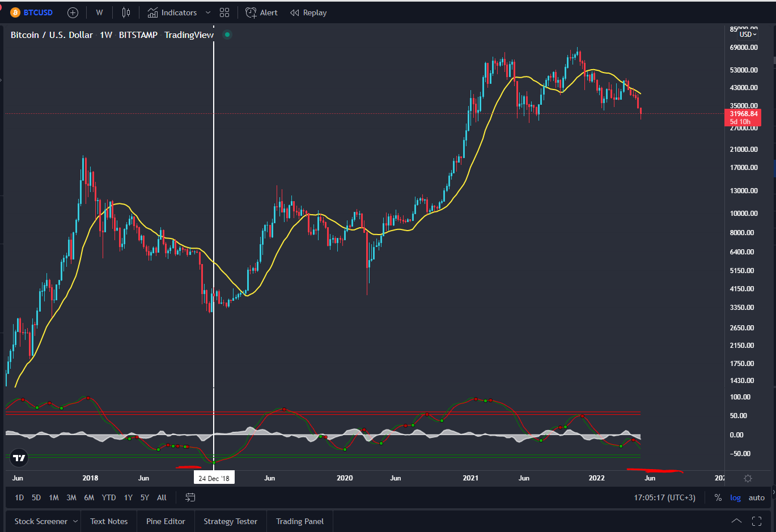The width and height of the screenshot is (776, 532).
Task: Expand the Indicators favorites dropdown arrow
Action: tap(208, 12)
